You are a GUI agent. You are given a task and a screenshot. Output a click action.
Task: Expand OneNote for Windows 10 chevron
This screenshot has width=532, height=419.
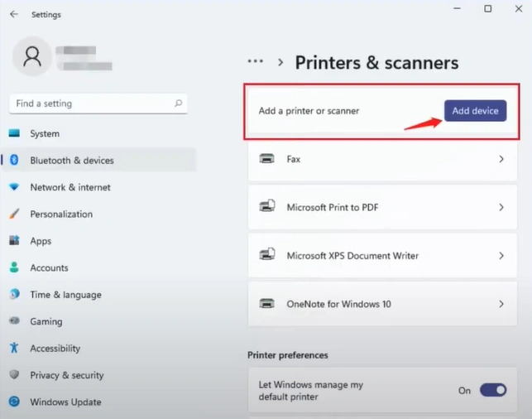tap(501, 304)
